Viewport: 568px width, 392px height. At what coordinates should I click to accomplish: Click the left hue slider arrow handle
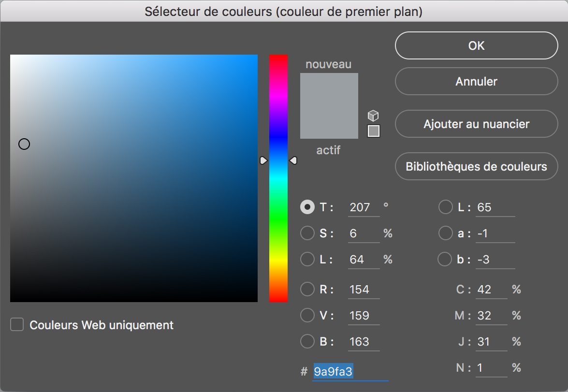click(263, 160)
